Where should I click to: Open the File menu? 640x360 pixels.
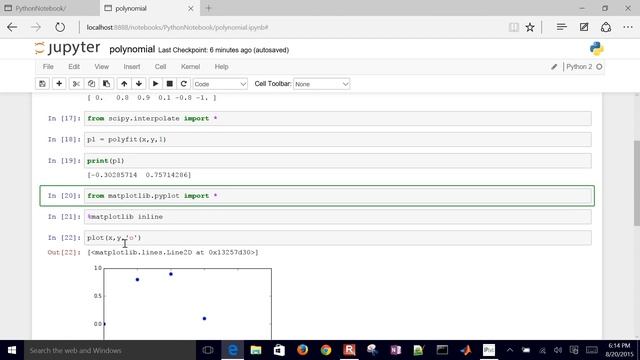48,67
